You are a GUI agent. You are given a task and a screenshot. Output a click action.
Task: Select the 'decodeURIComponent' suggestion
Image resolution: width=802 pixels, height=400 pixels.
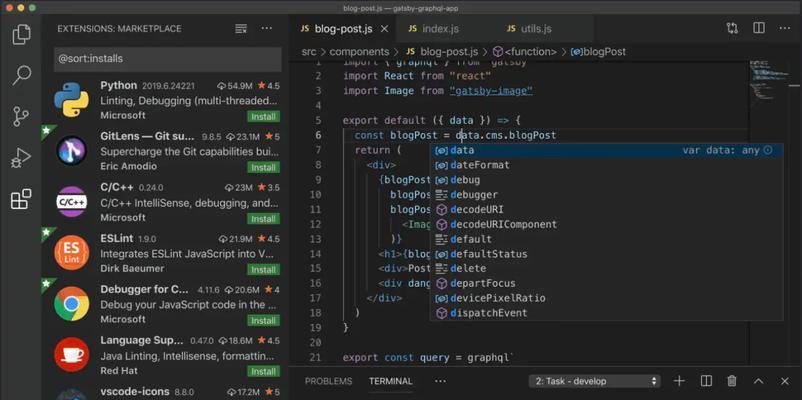[x=606, y=225]
